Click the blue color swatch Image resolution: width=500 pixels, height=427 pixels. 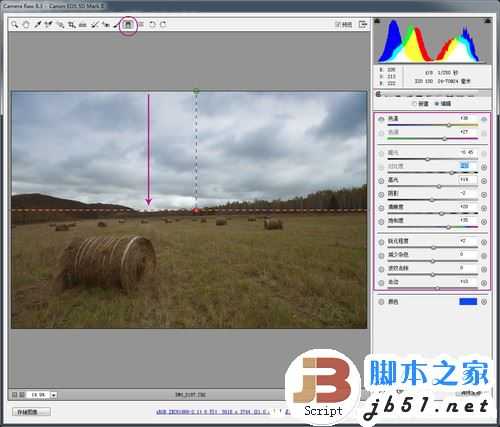pos(468,302)
